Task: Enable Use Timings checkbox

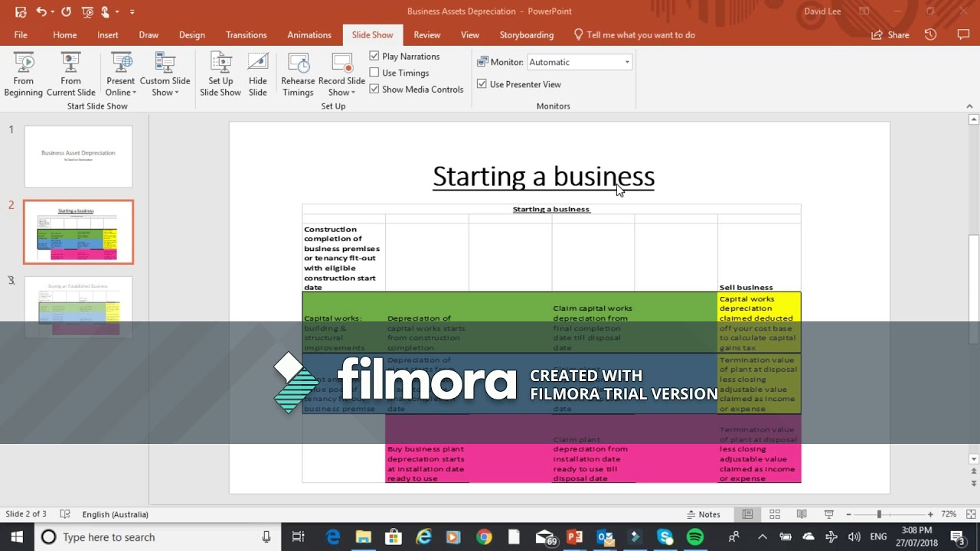Action: click(374, 73)
